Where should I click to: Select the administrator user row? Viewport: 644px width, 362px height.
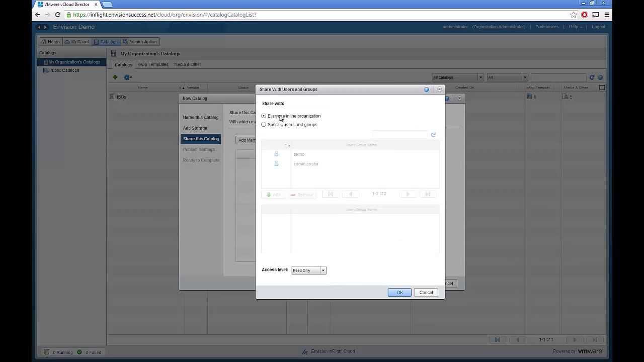pos(350,164)
